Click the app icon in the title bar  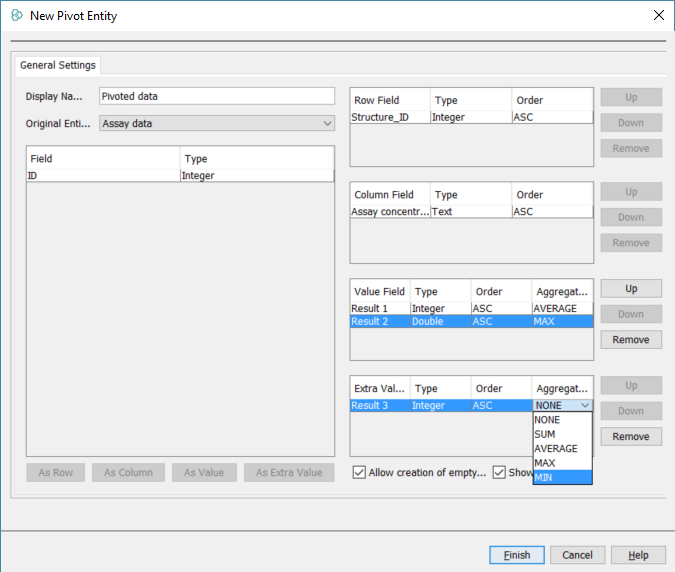(16, 15)
